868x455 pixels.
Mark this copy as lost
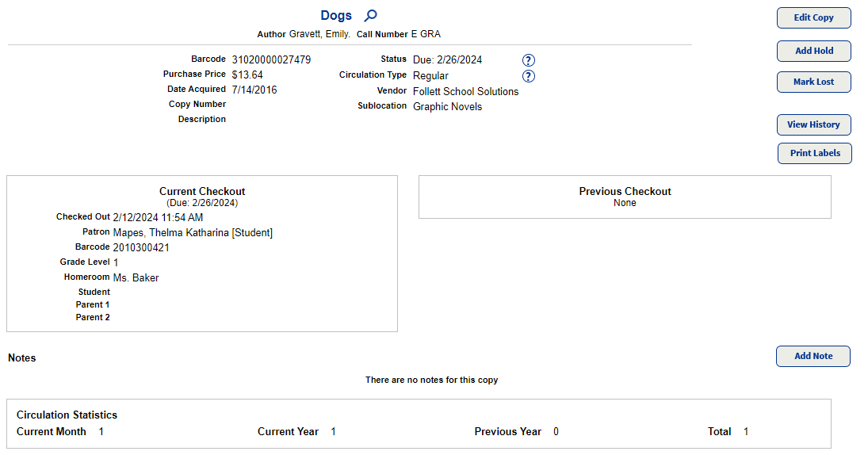coord(813,82)
